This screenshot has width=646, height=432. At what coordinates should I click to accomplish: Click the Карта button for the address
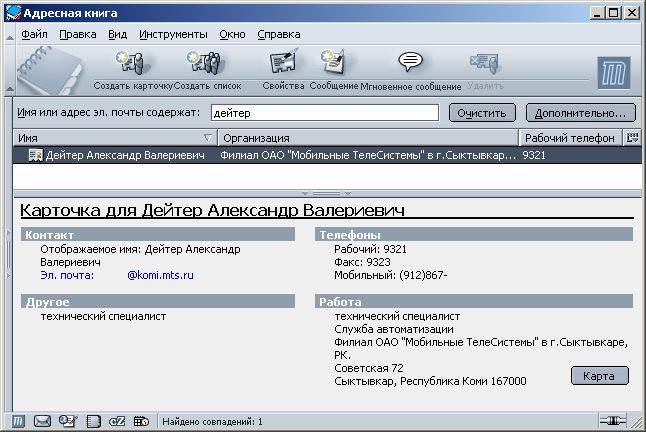(x=599, y=376)
